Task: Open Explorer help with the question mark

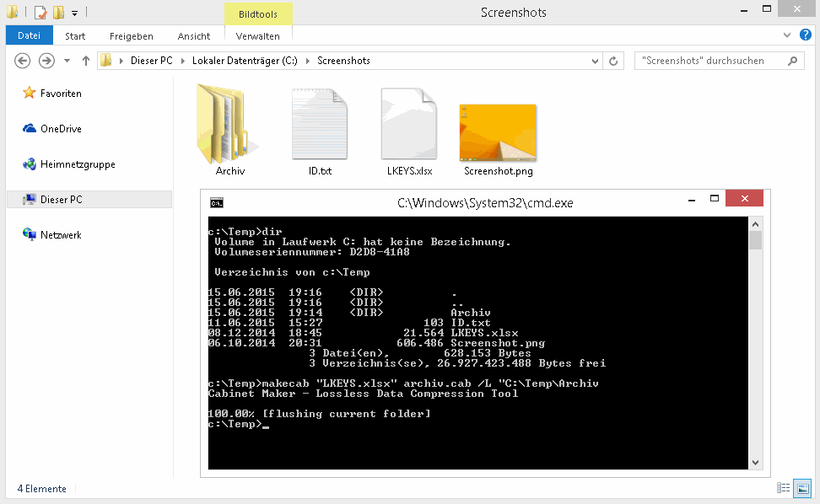Action: (x=805, y=35)
